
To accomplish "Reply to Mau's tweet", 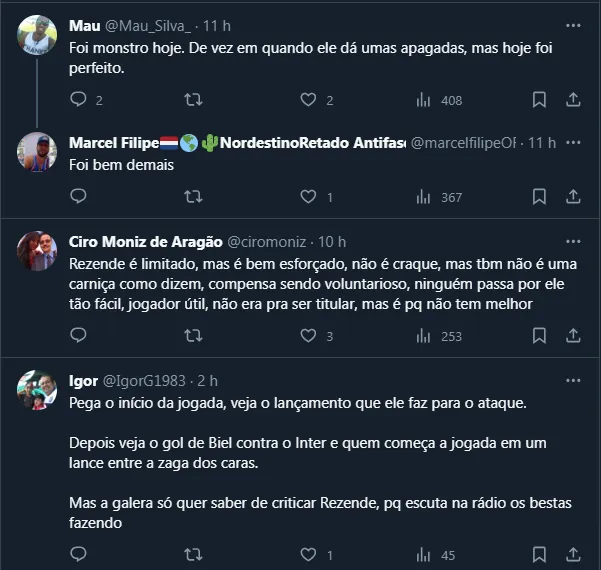I will [79, 100].
